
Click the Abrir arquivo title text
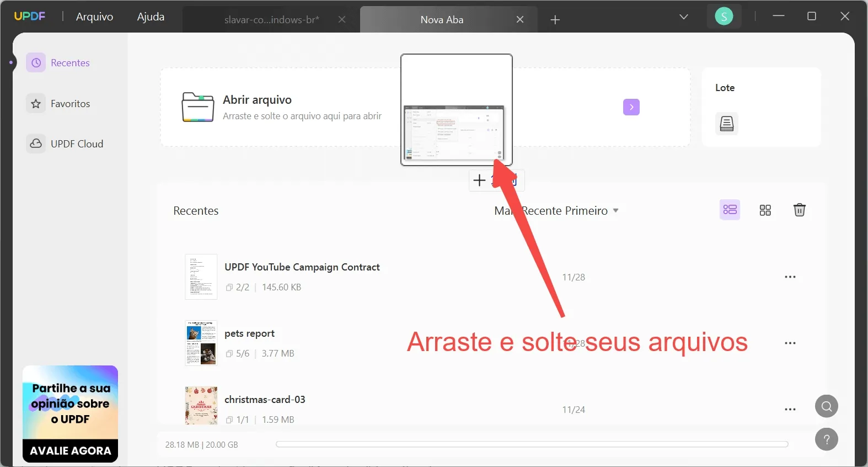[257, 100]
